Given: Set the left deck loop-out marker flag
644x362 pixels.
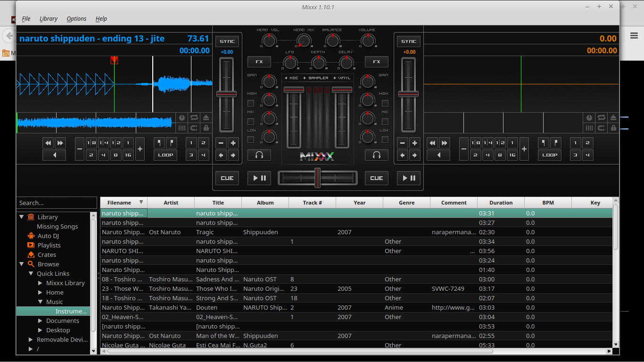Looking at the screenshot, I should click(171, 143).
